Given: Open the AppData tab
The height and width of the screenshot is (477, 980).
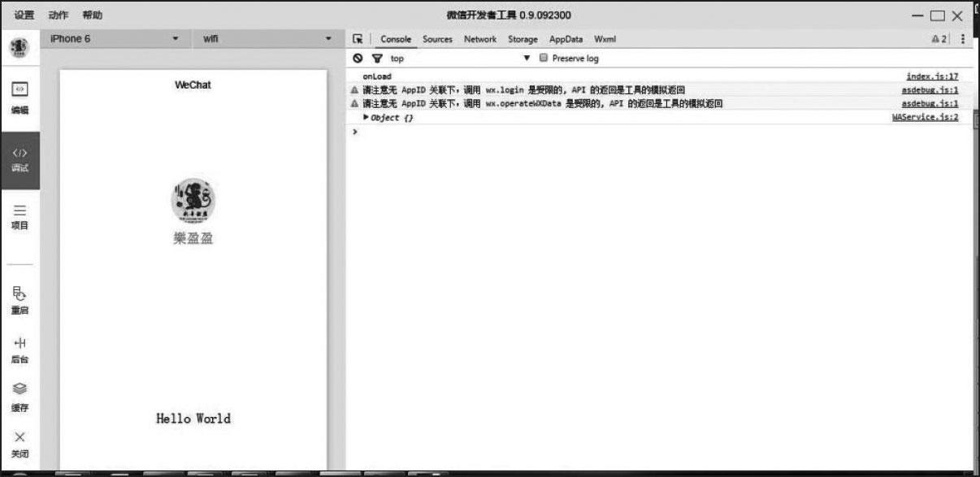Looking at the screenshot, I should (x=566, y=39).
